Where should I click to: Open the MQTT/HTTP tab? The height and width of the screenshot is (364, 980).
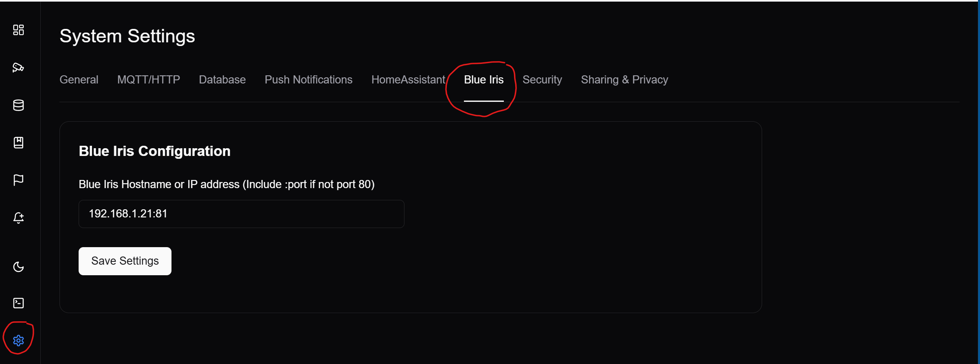tap(149, 80)
